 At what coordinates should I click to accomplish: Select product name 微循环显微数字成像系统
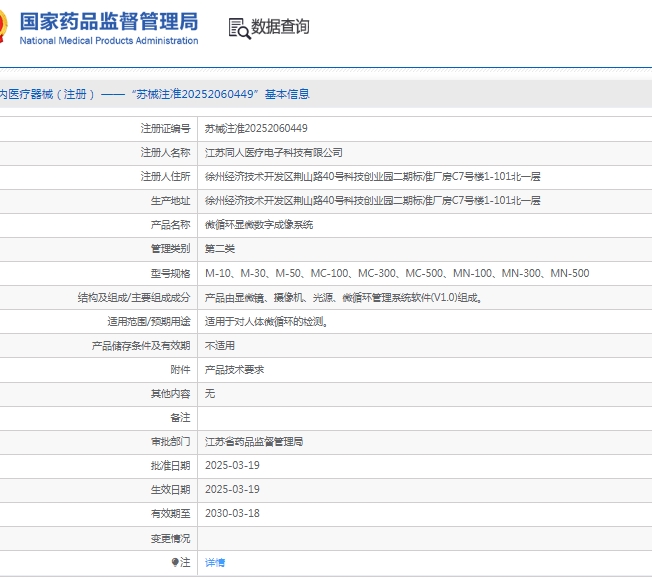(259, 225)
